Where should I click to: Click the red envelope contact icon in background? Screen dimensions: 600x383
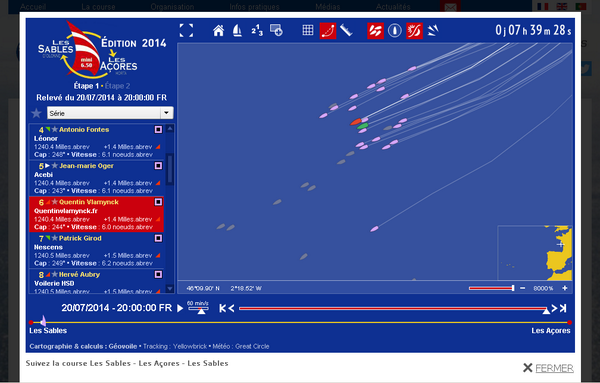click(x=450, y=6)
